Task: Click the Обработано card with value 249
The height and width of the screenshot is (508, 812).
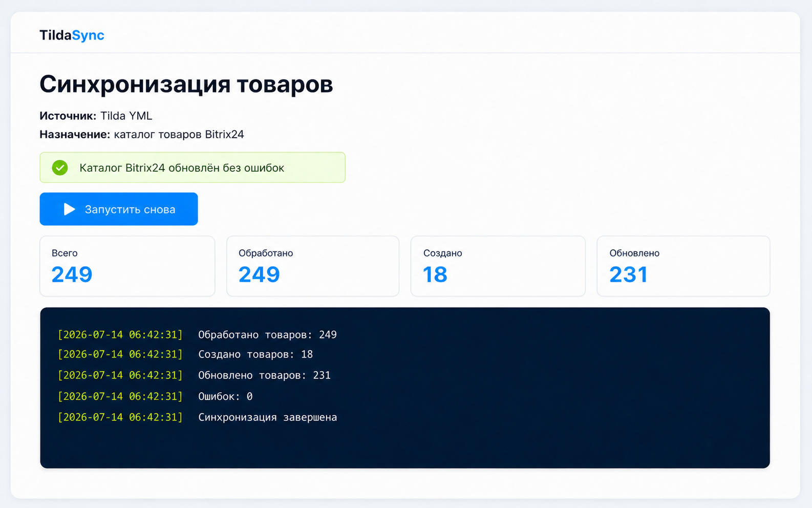Action: pos(313,266)
